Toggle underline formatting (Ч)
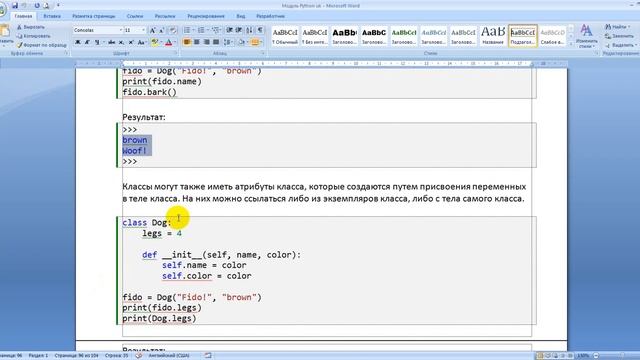The image size is (640, 360). click(97, 42)
